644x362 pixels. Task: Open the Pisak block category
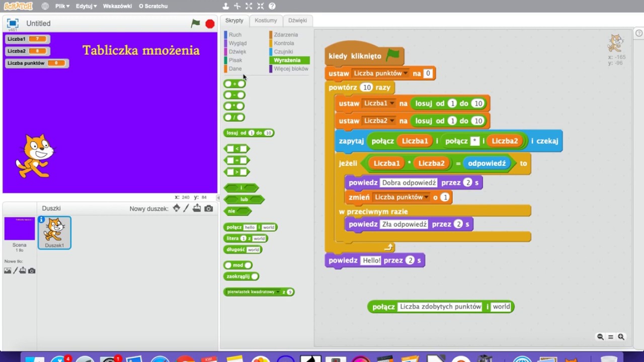[x=235, y=60]
